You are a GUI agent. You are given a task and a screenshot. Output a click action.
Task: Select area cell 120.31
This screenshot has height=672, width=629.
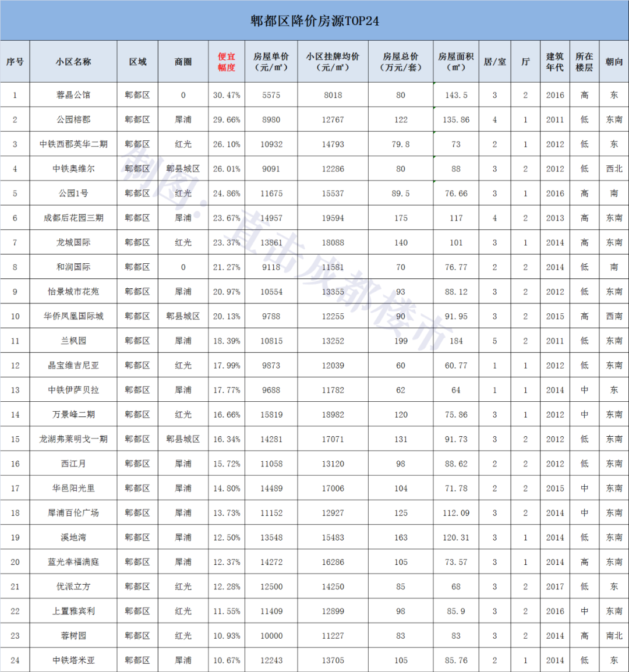click(x=456, y=537)
